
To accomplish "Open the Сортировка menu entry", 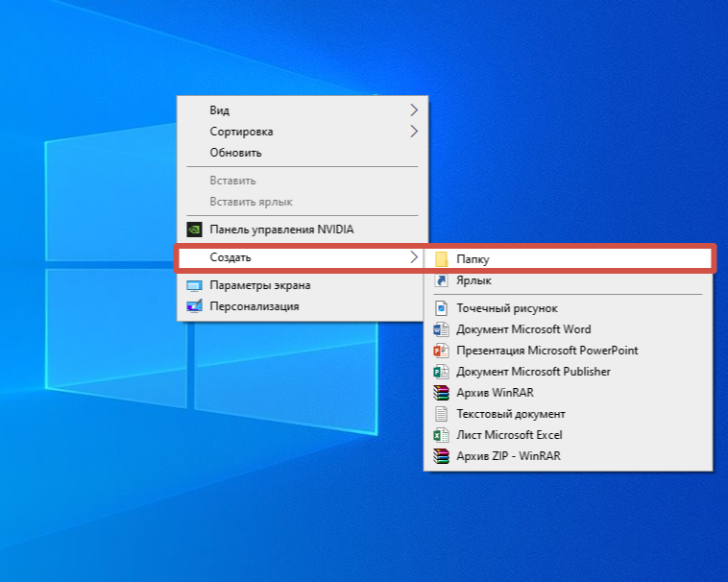I will point(303,132).
